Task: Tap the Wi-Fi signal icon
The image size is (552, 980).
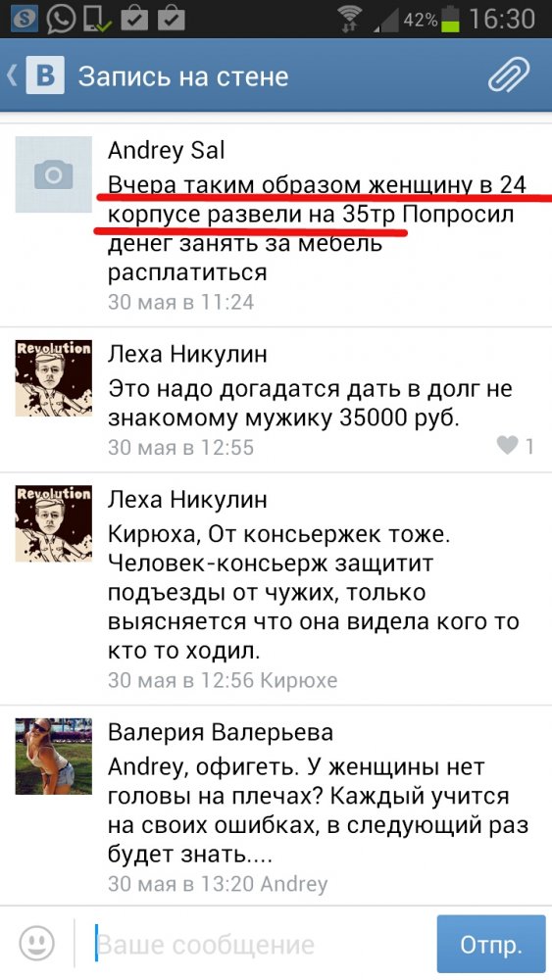Action: pos(352,18)
